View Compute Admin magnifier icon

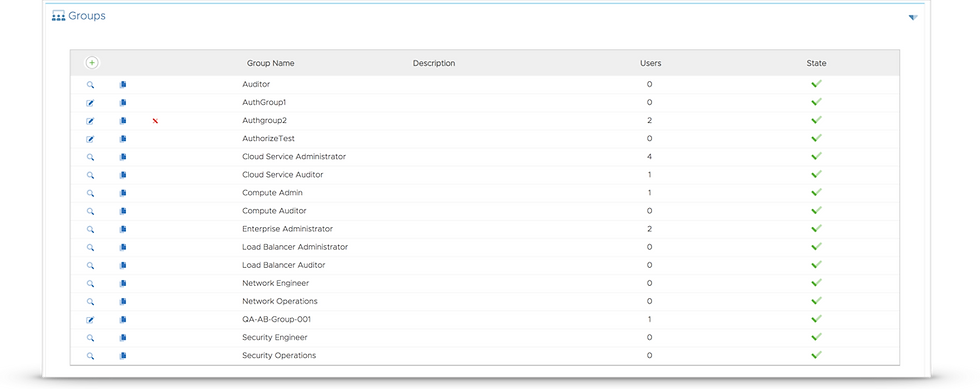click(x=90, y=193)
